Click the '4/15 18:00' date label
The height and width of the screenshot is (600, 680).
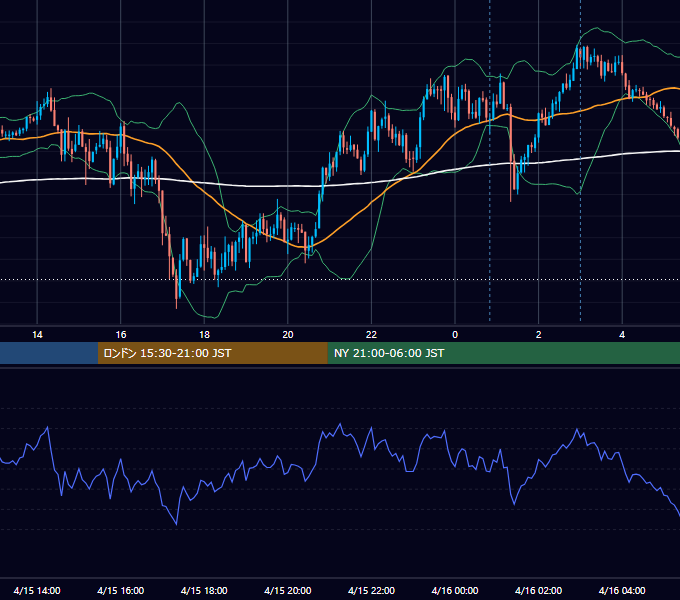(204, 590)
